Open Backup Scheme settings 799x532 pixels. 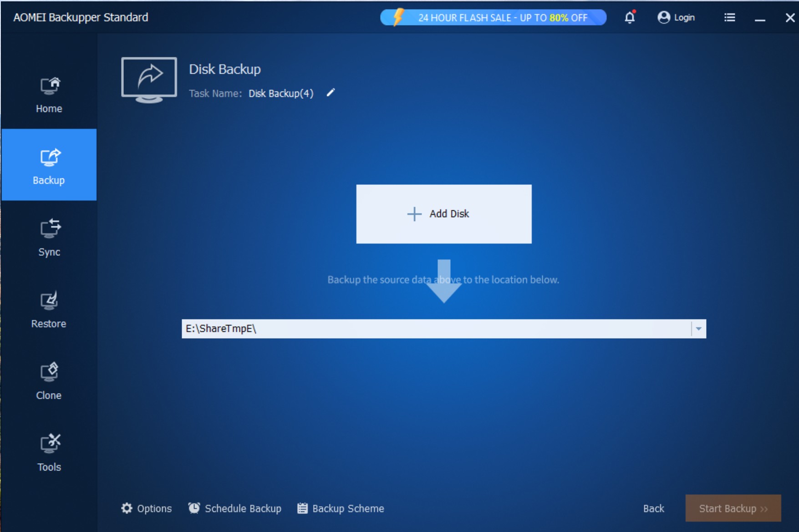[x=341, y=508]
